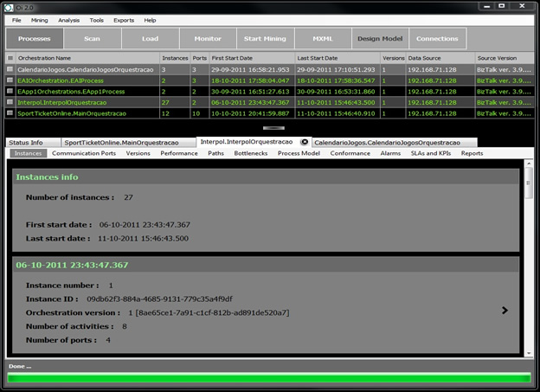Click the Connections toolbar button

coord(437,39)
